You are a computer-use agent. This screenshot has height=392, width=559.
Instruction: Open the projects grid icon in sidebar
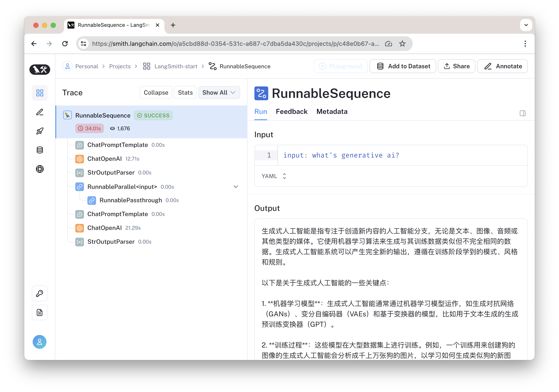tap(40, 93)
